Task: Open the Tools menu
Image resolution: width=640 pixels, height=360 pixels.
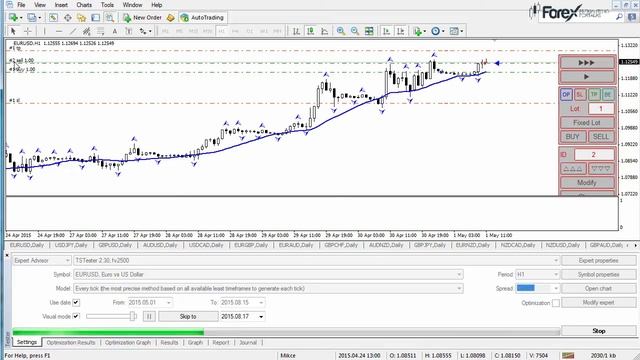Action: [x=107, y=5]
